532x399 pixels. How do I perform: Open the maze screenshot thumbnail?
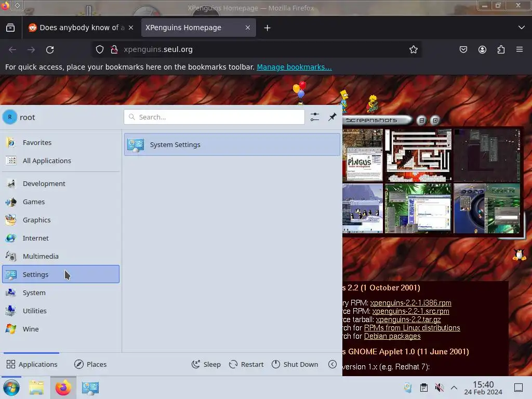(x=419, y=155)
